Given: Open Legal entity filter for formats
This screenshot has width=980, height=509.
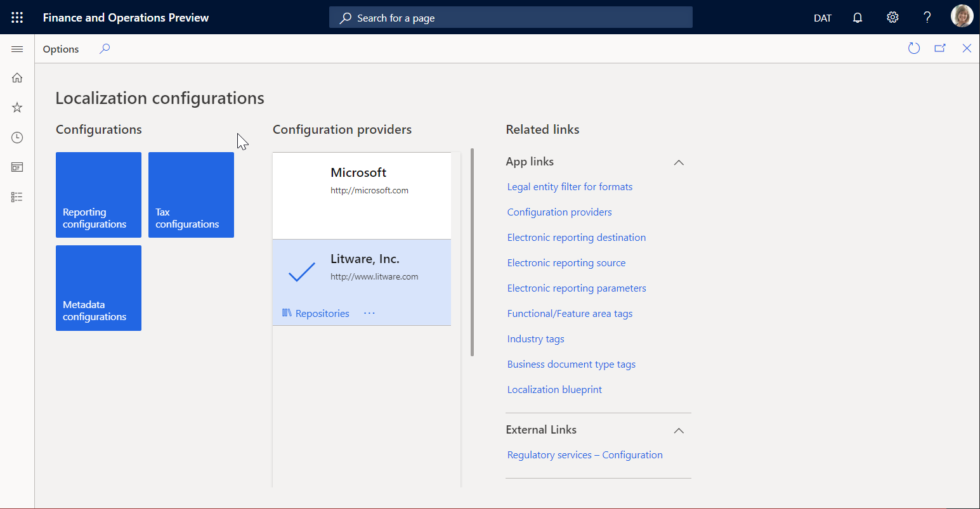Looking at the screenshot, I should click(x=570, y=186).
